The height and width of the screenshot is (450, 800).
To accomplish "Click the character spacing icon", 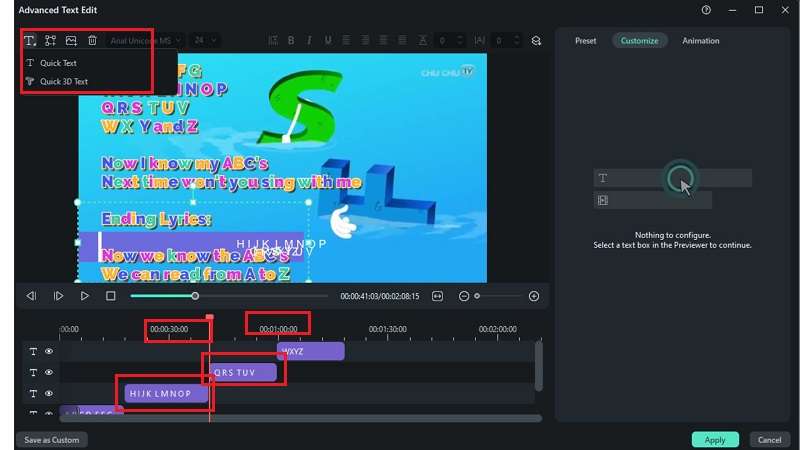I will (x=480, y=40).
